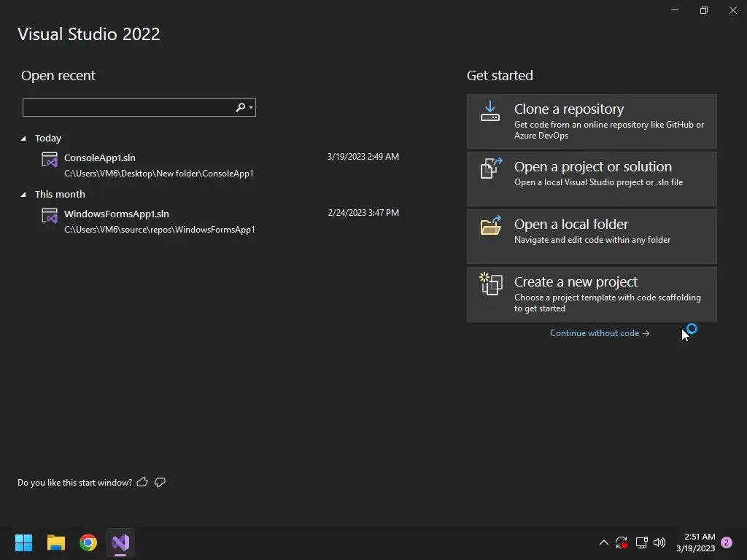Open the Windows Start menu
Screen dimensions: 747x560
pos(23,542)
